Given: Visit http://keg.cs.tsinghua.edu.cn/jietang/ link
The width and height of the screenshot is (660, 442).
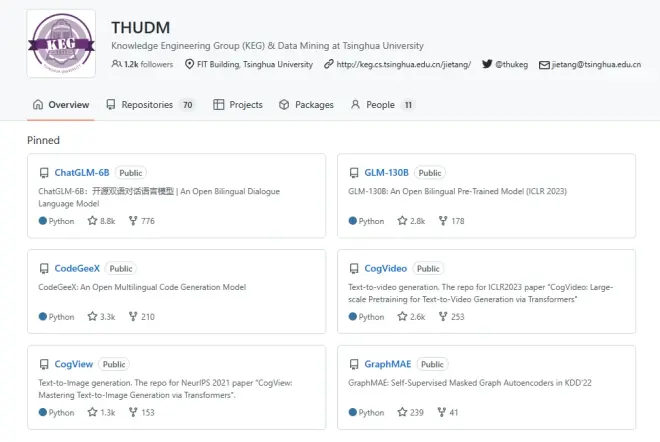Looking at the screenshot, I should point(404,64).
